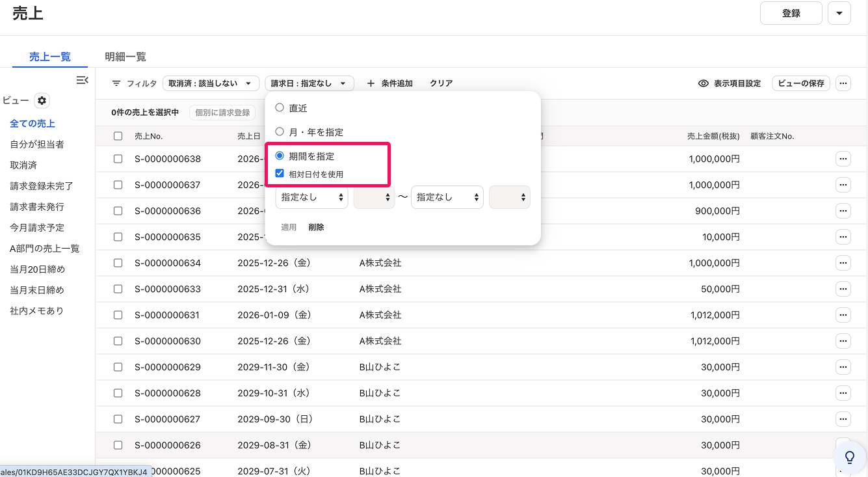Screen dimensions: 868x477
Task: Select the 自分が担当者 view
Action: 37,144
